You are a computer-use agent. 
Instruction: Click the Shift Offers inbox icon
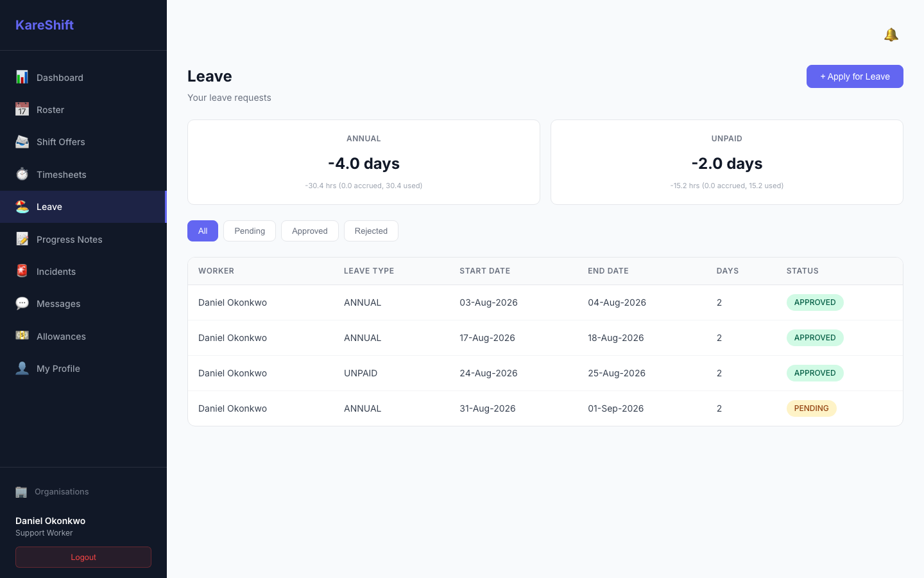coord(22,141)
